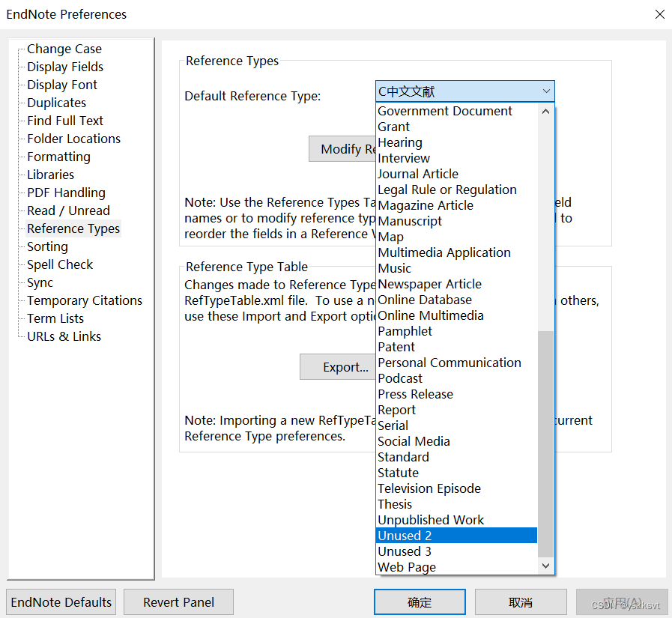The height and width of the screenshot is (618, 672).
Task: Select Personal Communication option
Action: point(456,363)
